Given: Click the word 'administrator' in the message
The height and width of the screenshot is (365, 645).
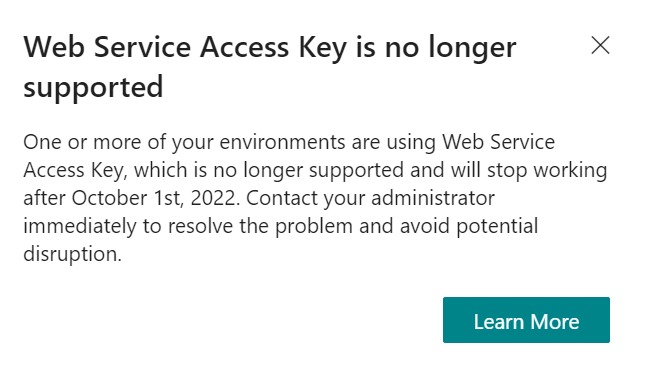Looking at the screenshot, I should tap(433, 198).
